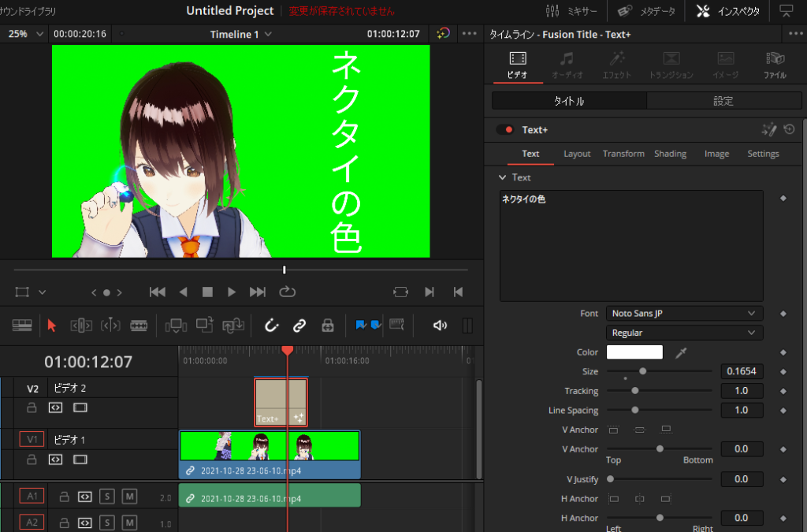Image resolution: width=807 pixels, height=532 pixels.
Task: Lock the Video 2 track
Action: pyautogui.click(x=32, y=408)
